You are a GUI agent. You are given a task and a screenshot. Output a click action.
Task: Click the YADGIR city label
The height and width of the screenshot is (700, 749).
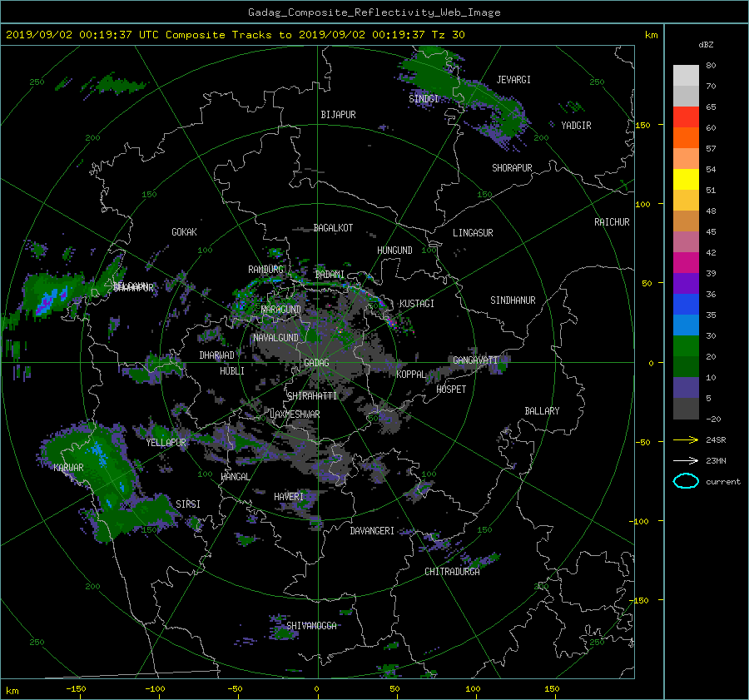(576, 126)
